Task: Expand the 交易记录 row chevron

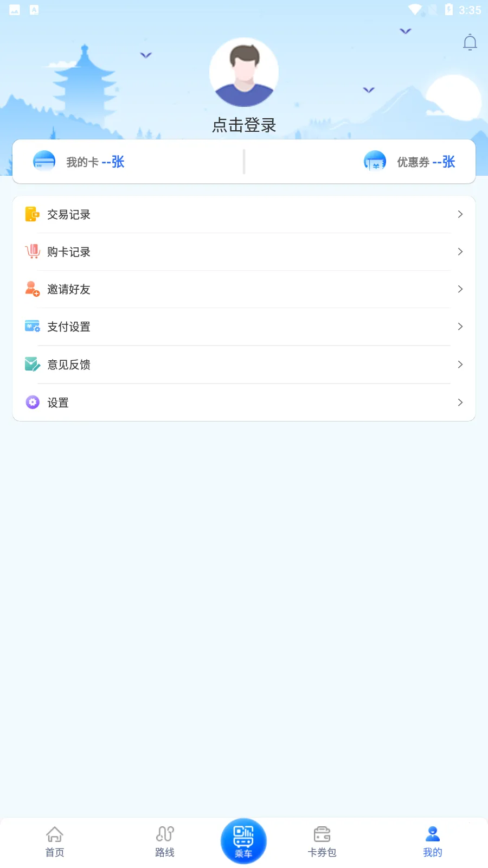Action: [460, 214]
